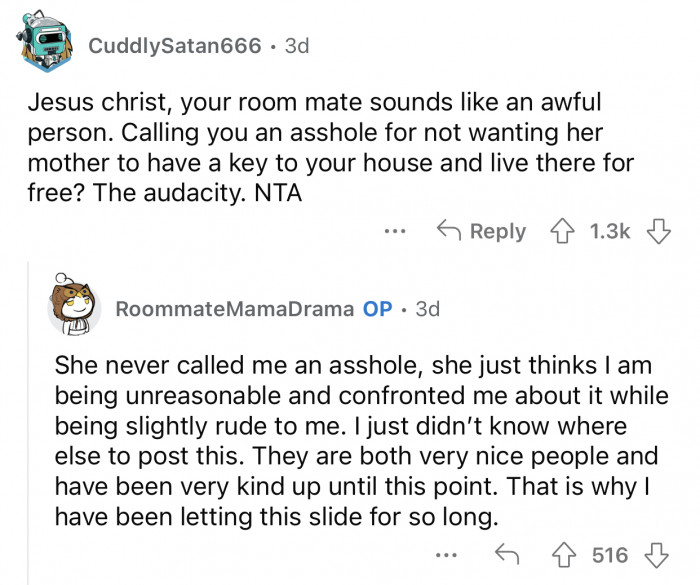Downvote CuddlySatan666's comment
The width and height of the screenshot is (700, 585).
[x=659, y=230]
